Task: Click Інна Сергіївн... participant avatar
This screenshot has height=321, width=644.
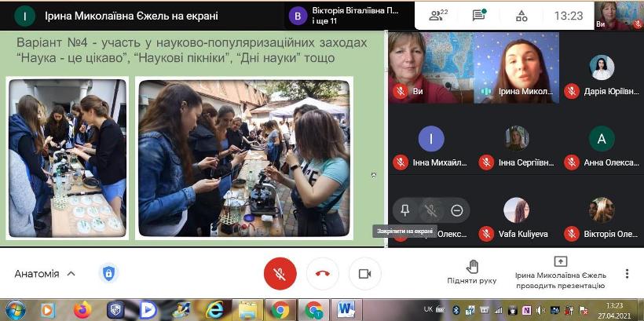Action: [x=517, y=138]
